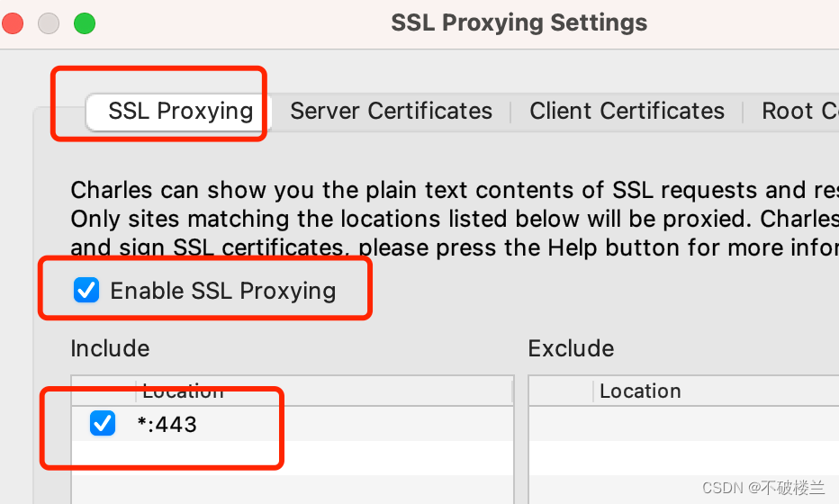Open the Client Certificates tab
The width and height of the screenshot is (839, 504).
[x=627, y=112]
